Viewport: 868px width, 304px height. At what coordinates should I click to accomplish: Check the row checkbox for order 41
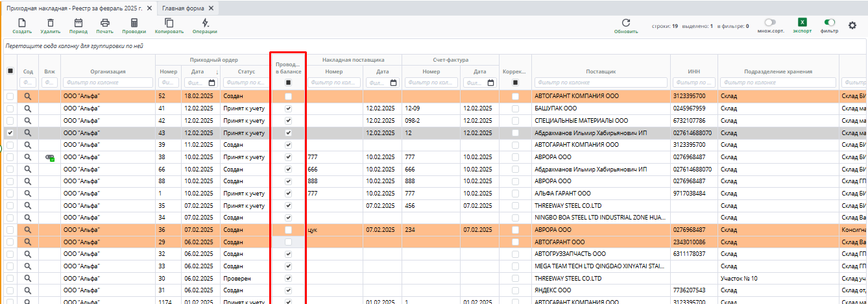point(10,108)
